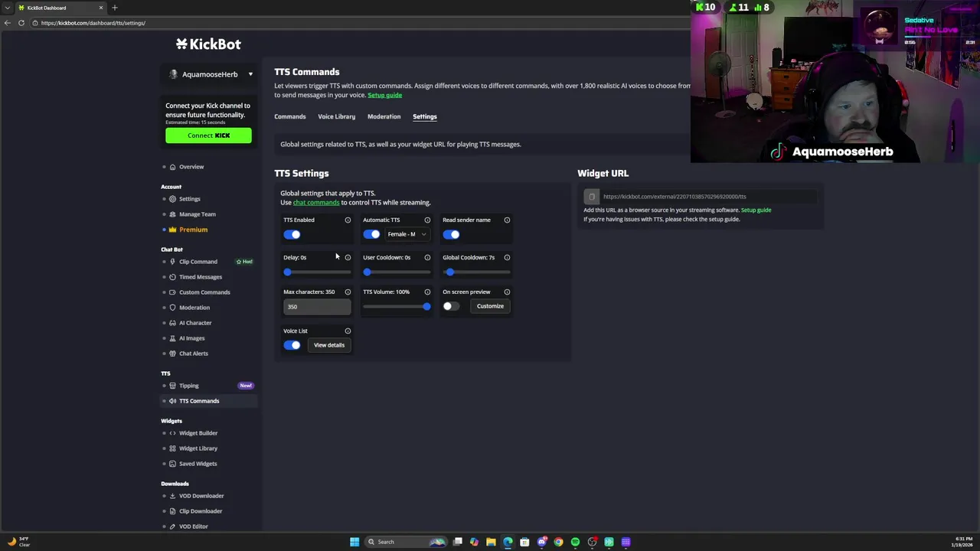Open AI Images page
Screen dimensions: 980x551
[x=191, y=338]
